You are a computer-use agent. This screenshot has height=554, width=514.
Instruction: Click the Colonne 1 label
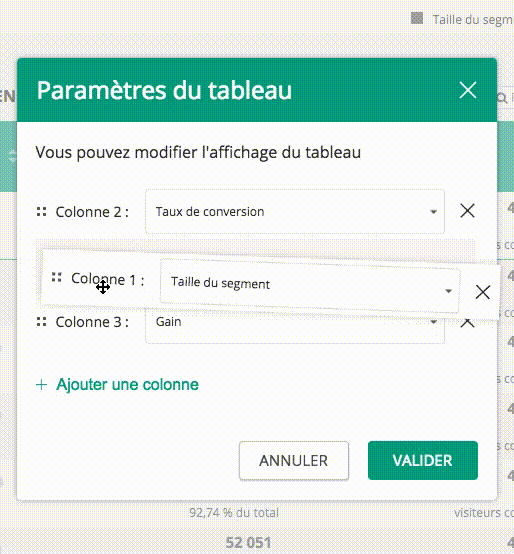(x=107, y=279)
